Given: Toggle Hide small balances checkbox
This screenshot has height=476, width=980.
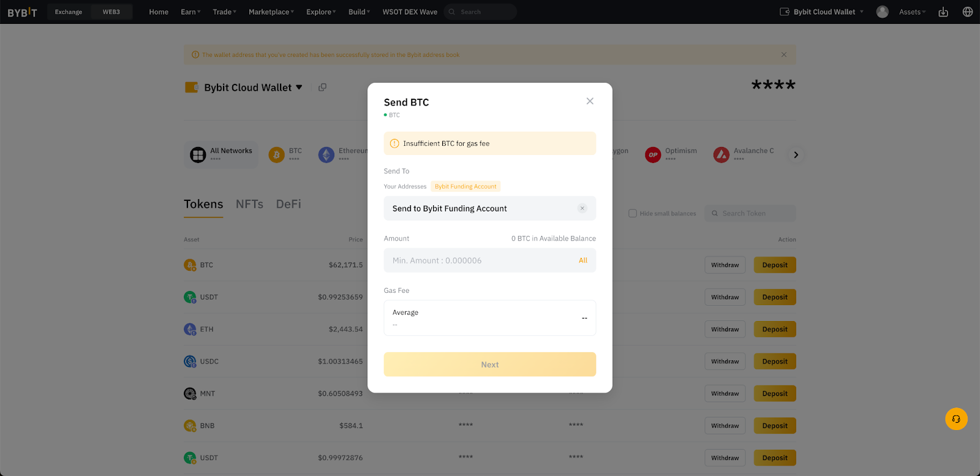Looking at the screenshot, I should coord(633,213).
